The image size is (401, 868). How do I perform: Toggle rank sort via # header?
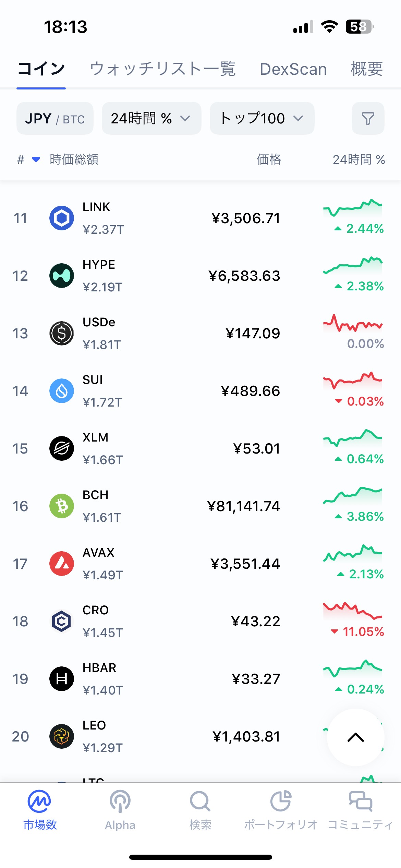pyautogui.click(x=21, y=159)
